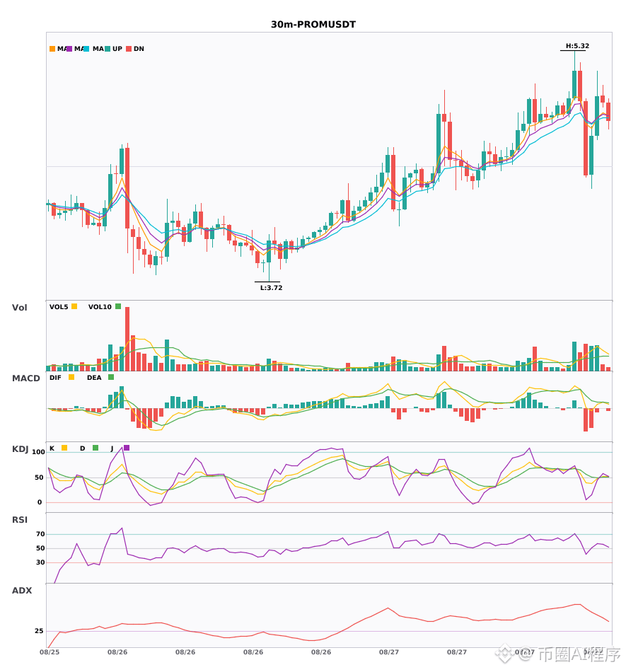Click the VOL5 legend label
This screenshot has width=626, height=672.
point(59,307)
